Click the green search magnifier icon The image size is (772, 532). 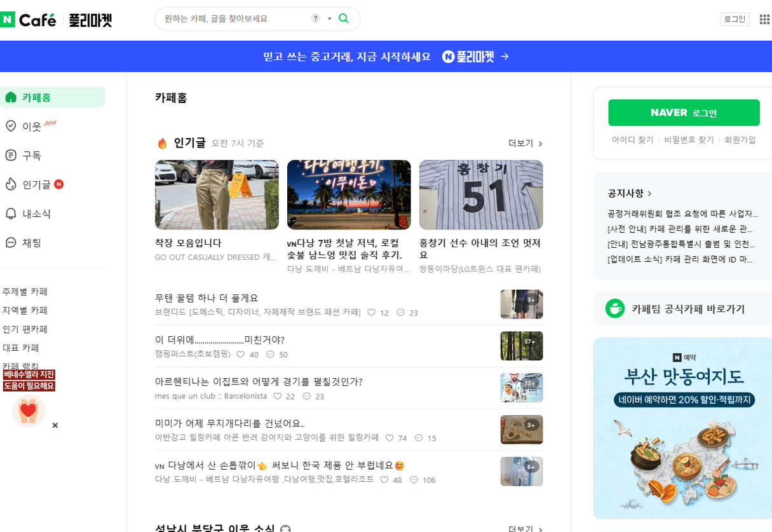click(344, 18)
